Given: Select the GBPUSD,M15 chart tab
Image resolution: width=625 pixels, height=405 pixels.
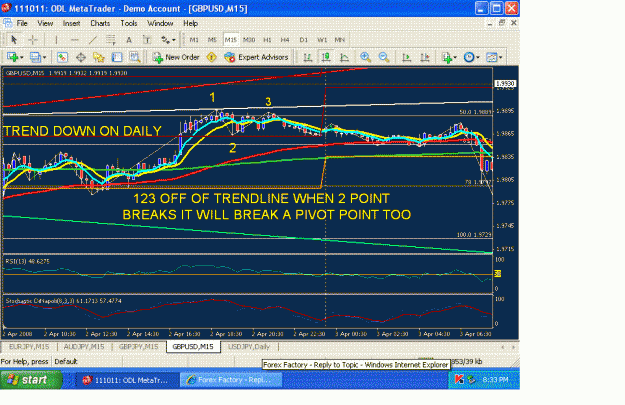Looking at the screenshot, I should pos(193,347).
